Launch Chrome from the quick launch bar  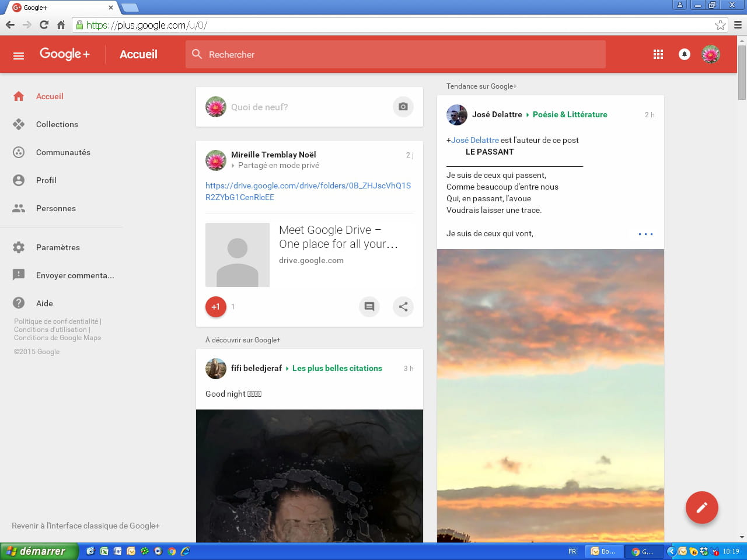tap(172, 551)
